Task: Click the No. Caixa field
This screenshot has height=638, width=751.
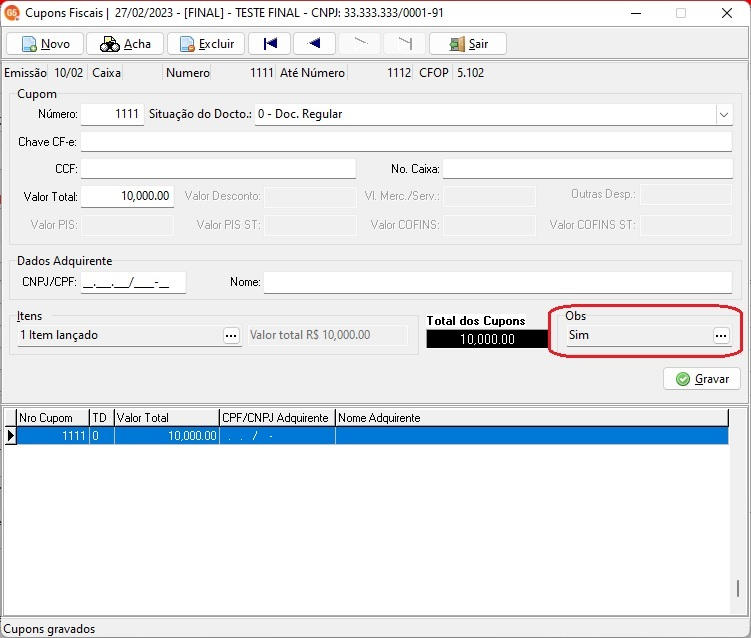Action: [588, 169]
